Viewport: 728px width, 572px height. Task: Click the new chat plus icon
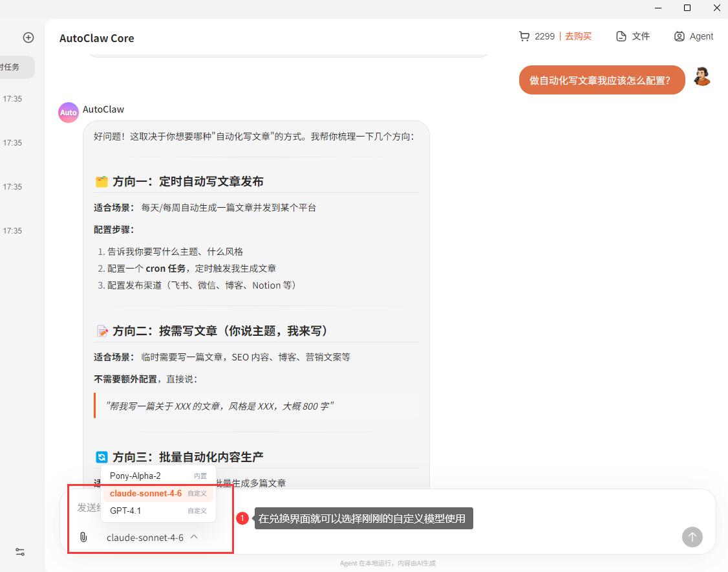point(28,38)
